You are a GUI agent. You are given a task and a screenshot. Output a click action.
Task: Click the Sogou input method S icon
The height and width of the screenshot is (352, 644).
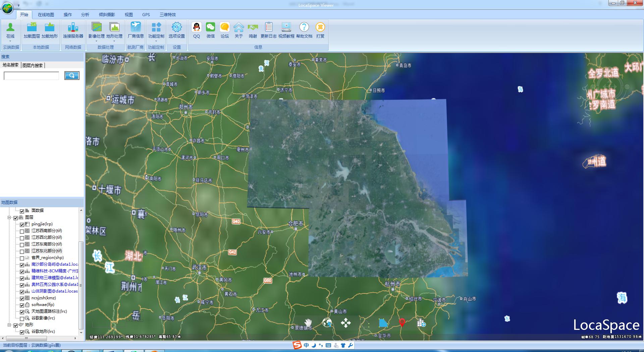point(297,345)
